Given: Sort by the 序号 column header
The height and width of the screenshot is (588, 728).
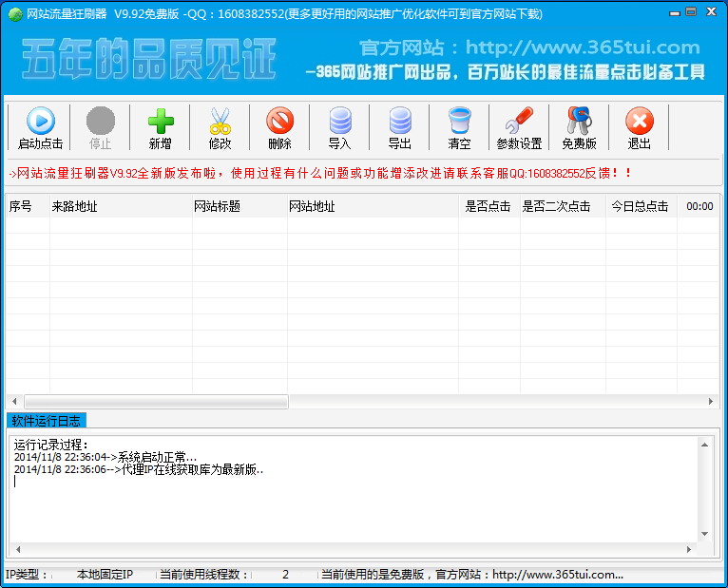Looking at the screenshot, I should 28,206.
